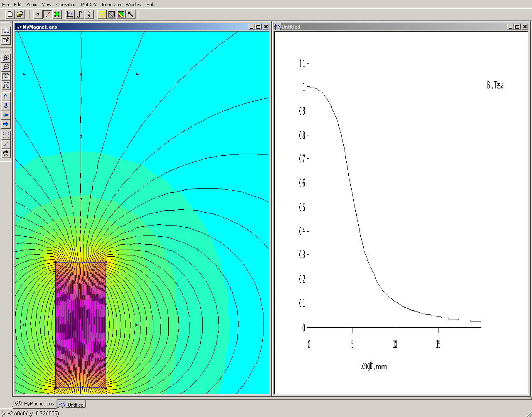Click the magenta magnet core region
This screenshot has width=532, height=417.
tap(80, 325)
